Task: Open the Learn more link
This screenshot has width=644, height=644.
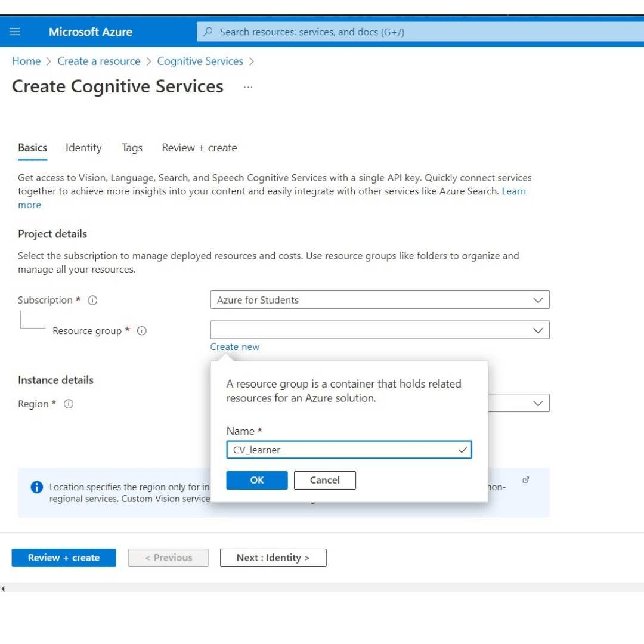Action: (x=513, y=191)
